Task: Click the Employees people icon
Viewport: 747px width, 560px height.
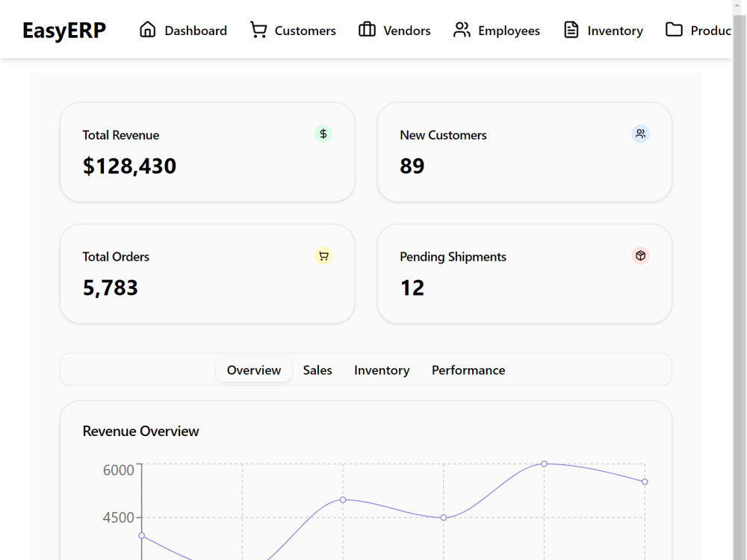Action: (x=462, y=30)
